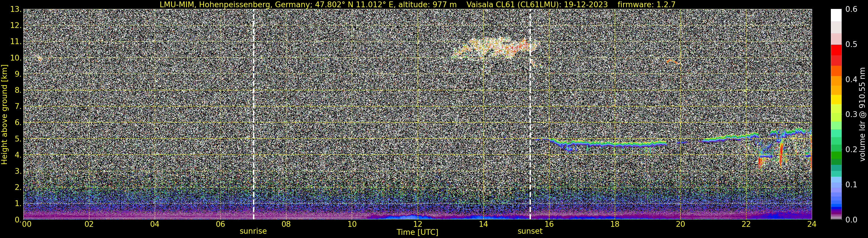The width and height of the screenshot is (868, 238).
Task: Click the '0.2' colorbar tick label
Action: click(852, 150)
